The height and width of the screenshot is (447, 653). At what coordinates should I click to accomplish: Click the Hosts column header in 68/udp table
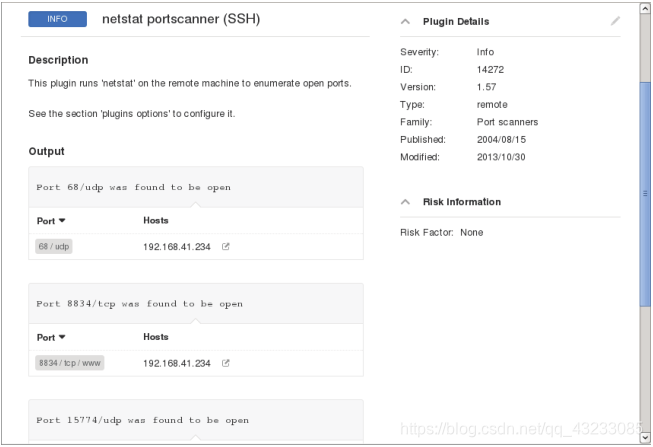tap(156, 220)
